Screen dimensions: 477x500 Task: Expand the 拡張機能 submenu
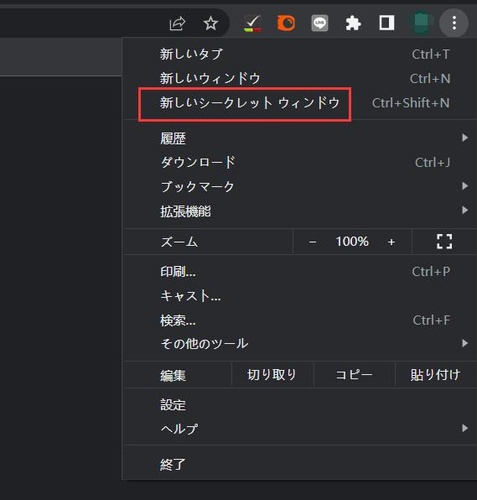(300, 211)
